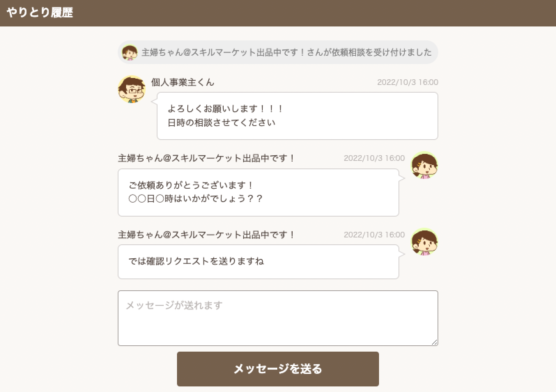
Task: Focus the メッセージが送れます text area
Action: point(278,318)
